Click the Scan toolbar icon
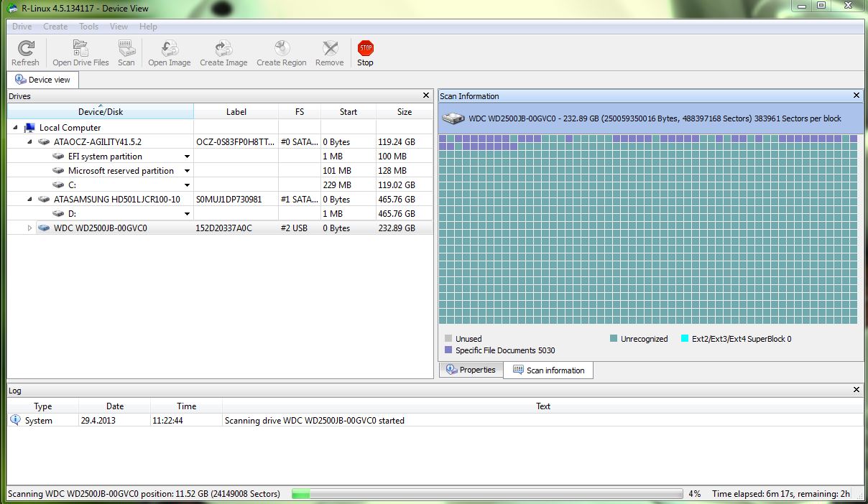The width and height of the screenshot is (868, 504). tap(126, 48)
